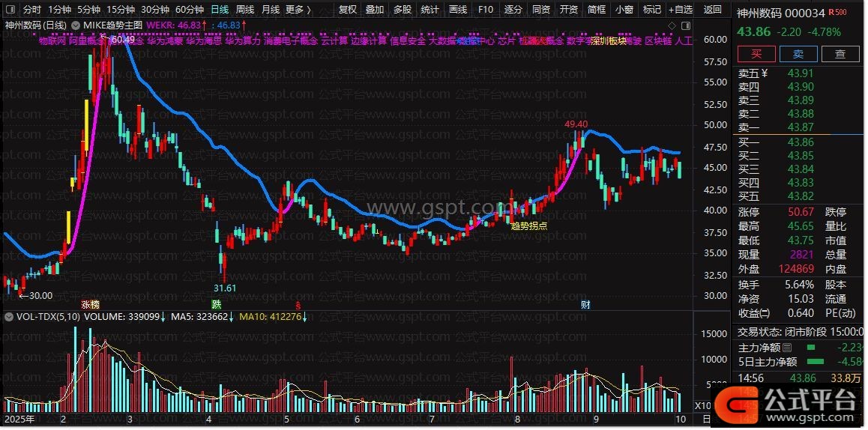The image size is (868, 430).
Task: Click the 涨榜 event marker below the chart
Action: [x=90, y=305]
